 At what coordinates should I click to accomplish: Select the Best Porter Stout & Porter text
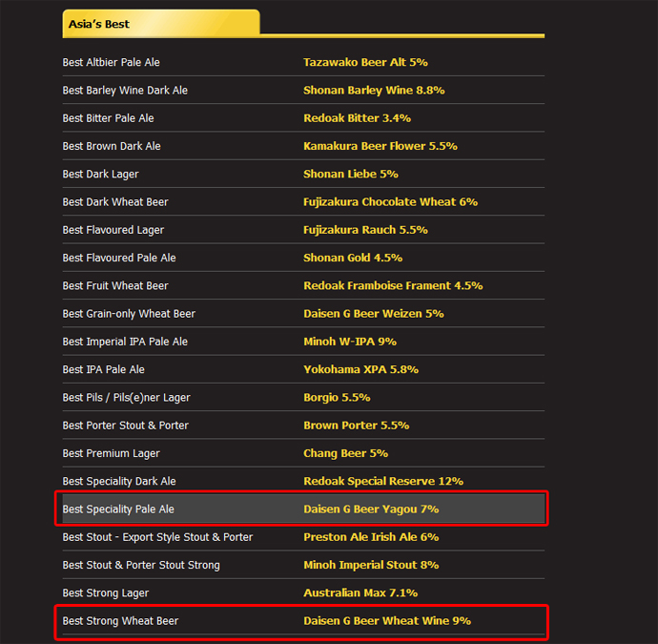[126, 426]
